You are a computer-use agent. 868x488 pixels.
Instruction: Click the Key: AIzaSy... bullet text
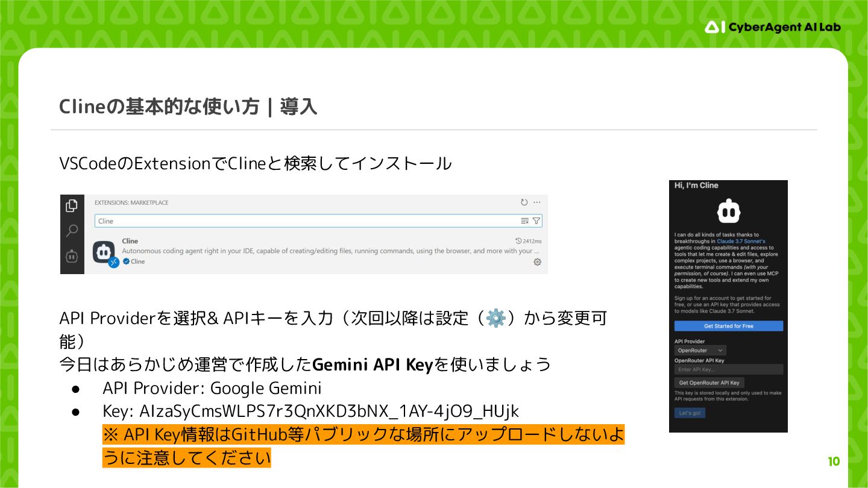(310, 411)
